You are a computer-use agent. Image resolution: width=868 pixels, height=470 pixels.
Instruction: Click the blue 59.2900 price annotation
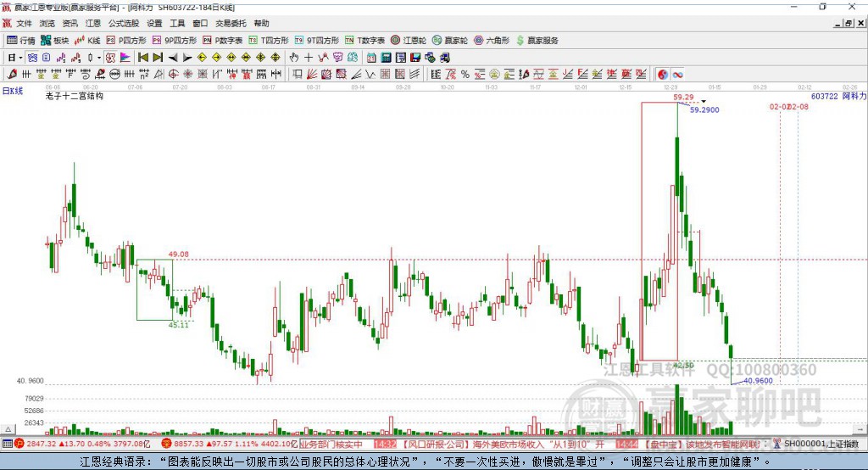pos(704,109)
